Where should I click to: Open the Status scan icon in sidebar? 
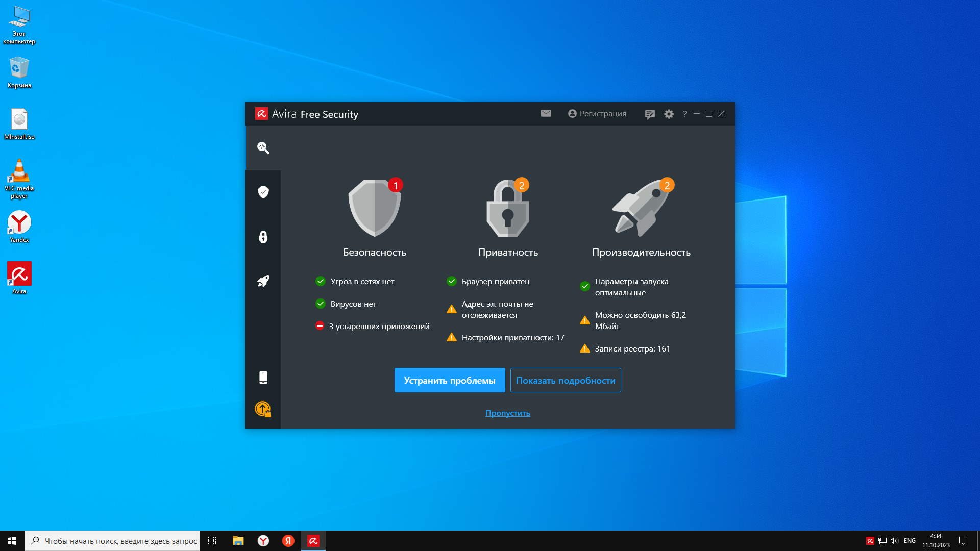263,148
